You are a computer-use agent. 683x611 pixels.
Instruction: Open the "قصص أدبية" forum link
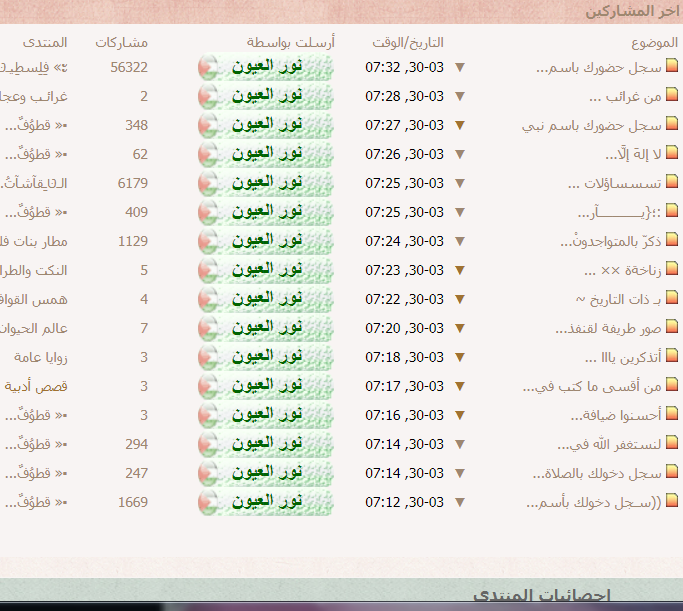click(x=37, y=387)
